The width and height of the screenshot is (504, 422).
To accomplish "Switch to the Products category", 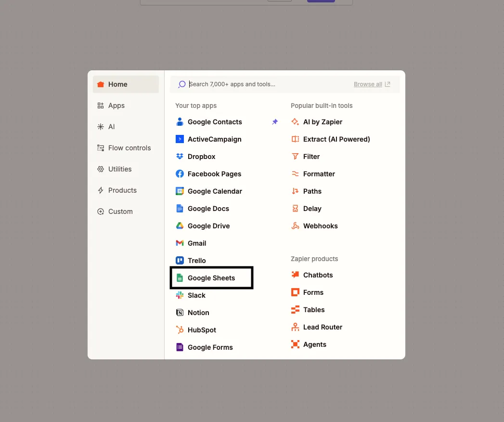I will [126, 190].
